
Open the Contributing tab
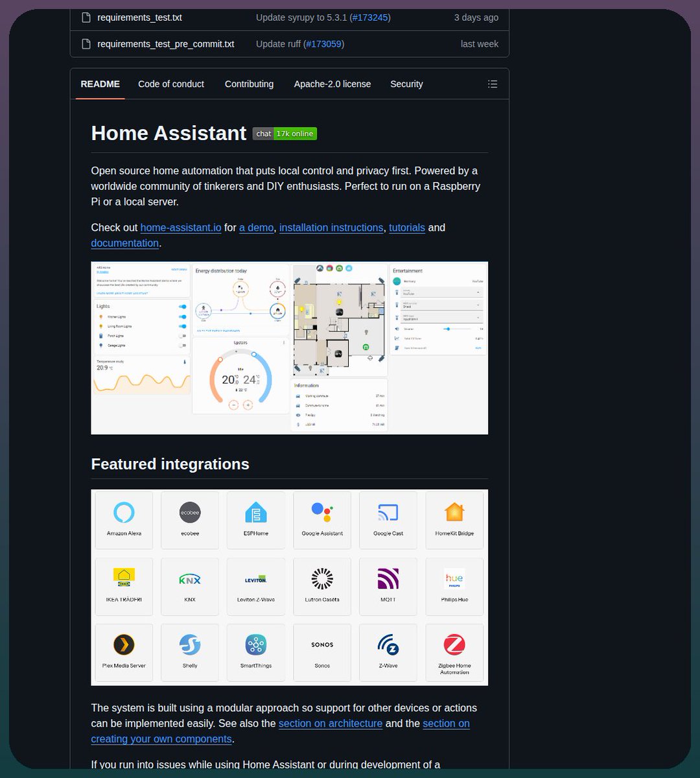[x=249, y=84]
